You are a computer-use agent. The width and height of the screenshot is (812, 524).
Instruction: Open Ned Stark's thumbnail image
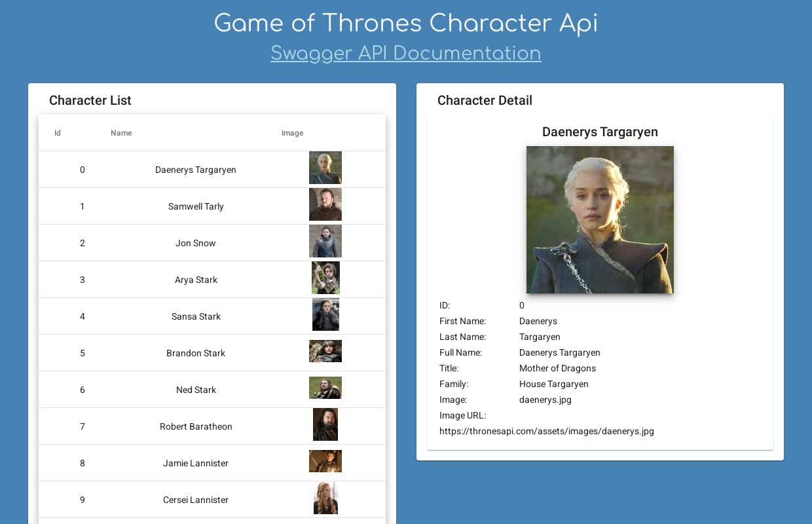325,388
